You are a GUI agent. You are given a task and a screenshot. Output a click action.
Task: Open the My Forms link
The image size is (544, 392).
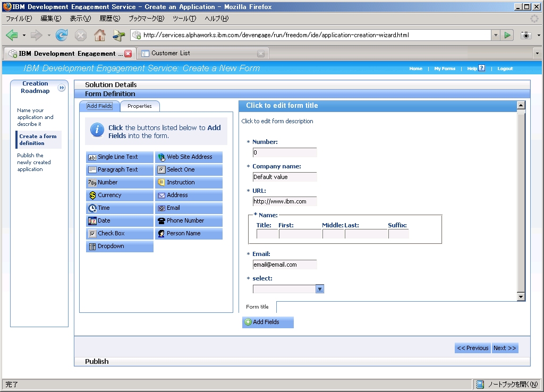(x=445, y=69)
